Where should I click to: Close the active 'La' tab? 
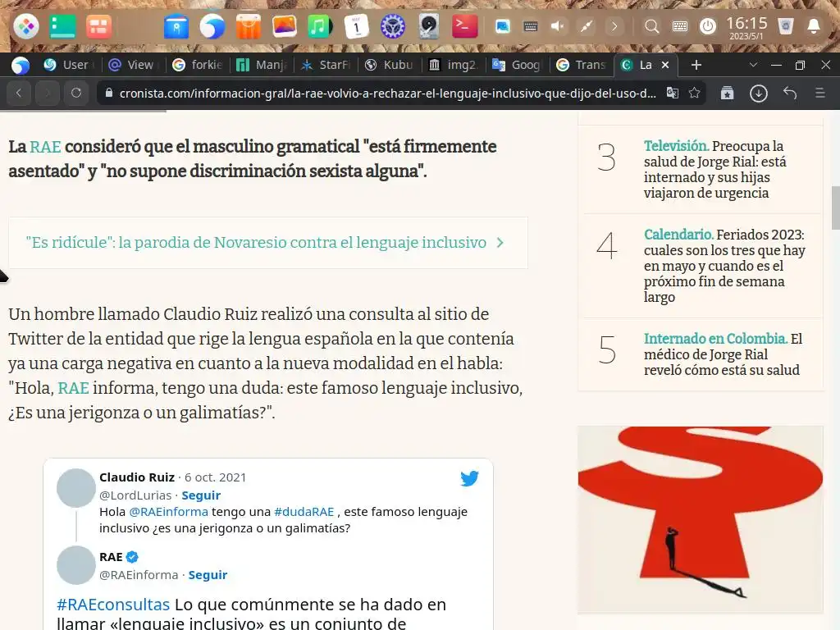click(x=664, y=65)
